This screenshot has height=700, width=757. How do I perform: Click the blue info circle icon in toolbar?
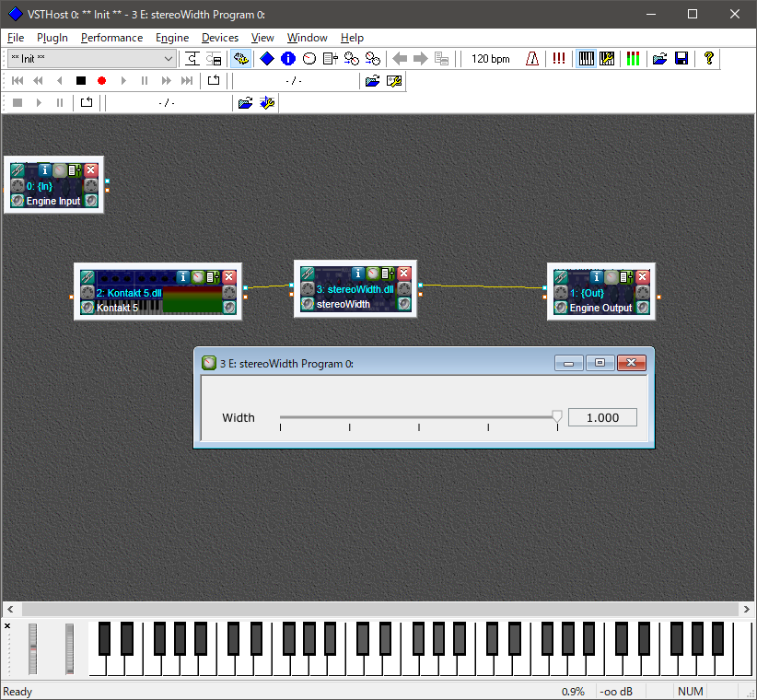pyautogui.click(x=288, y=59)
